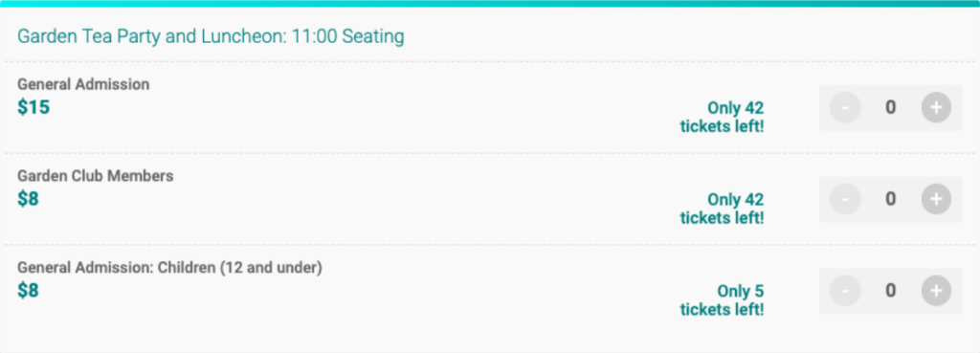Screen dimensions: 980x353
Task: Select General Admission quantity value field
Action: point(891,107)
